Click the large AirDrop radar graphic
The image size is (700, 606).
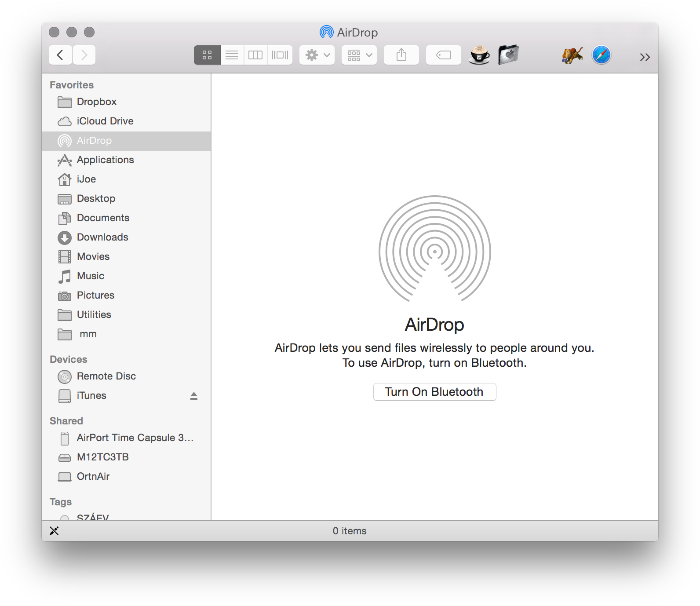click(434, 249)
